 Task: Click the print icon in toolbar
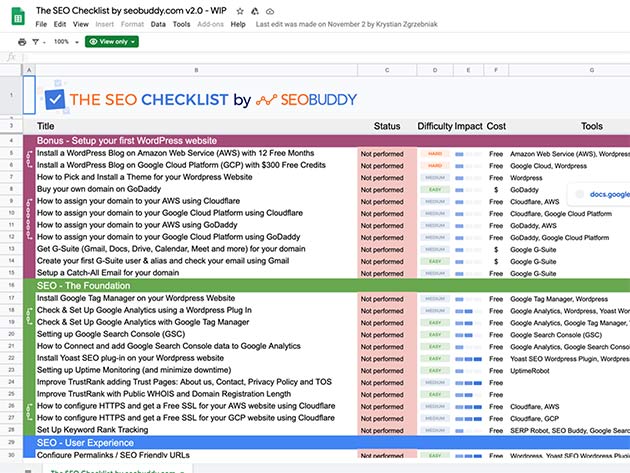pos(22,42)
